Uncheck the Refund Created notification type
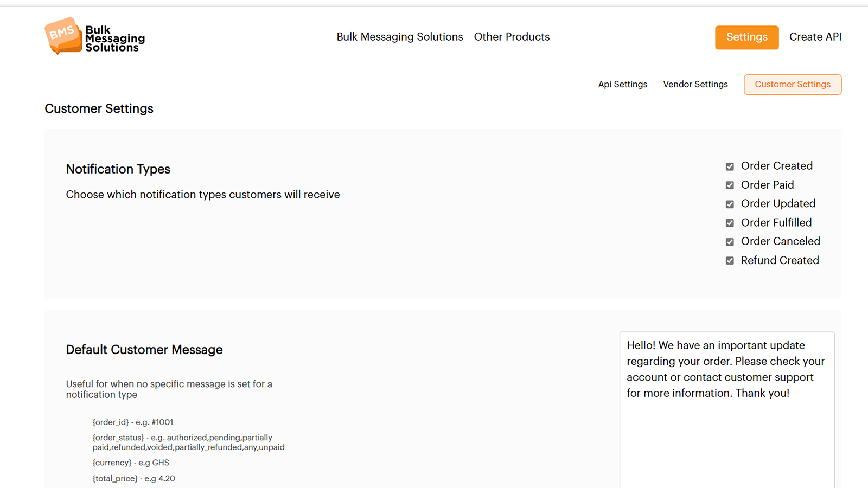 [x=730, y=260]
